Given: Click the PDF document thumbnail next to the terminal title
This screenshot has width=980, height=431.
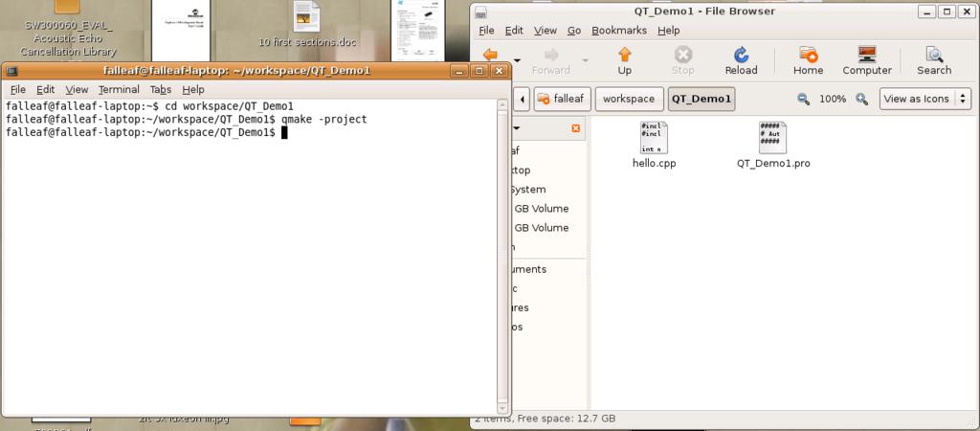Looking at the screenshot, I should 181,31.
